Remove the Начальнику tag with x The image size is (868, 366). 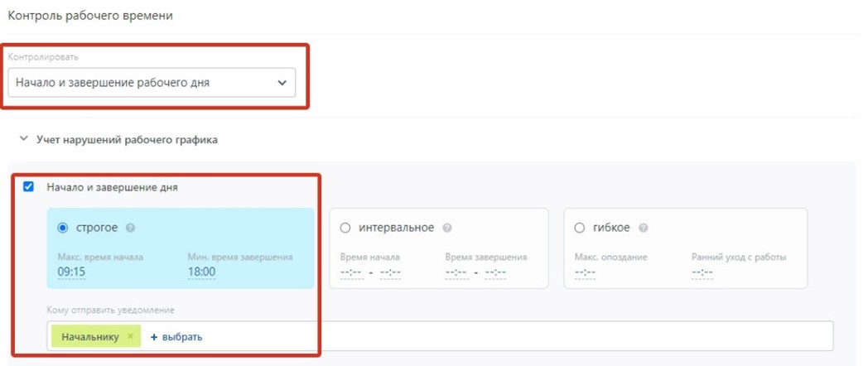coord(130,336)
